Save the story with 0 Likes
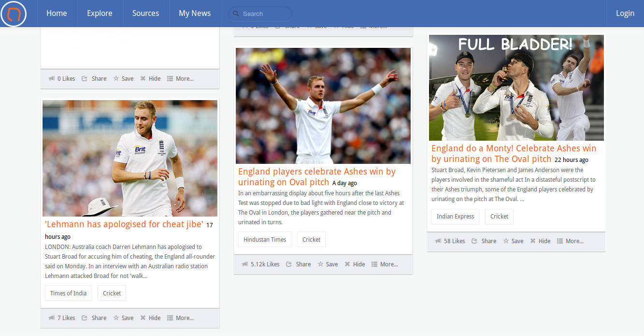644x336 pixels. (x=123, y=79)
